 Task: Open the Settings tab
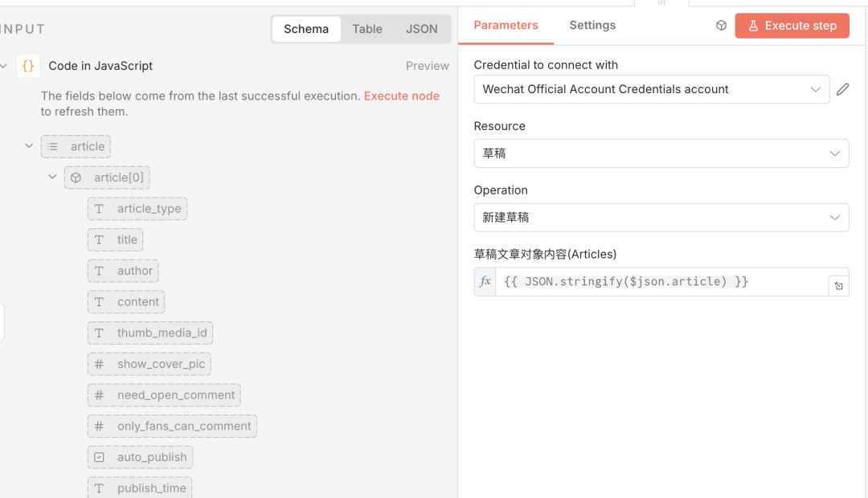592,25
